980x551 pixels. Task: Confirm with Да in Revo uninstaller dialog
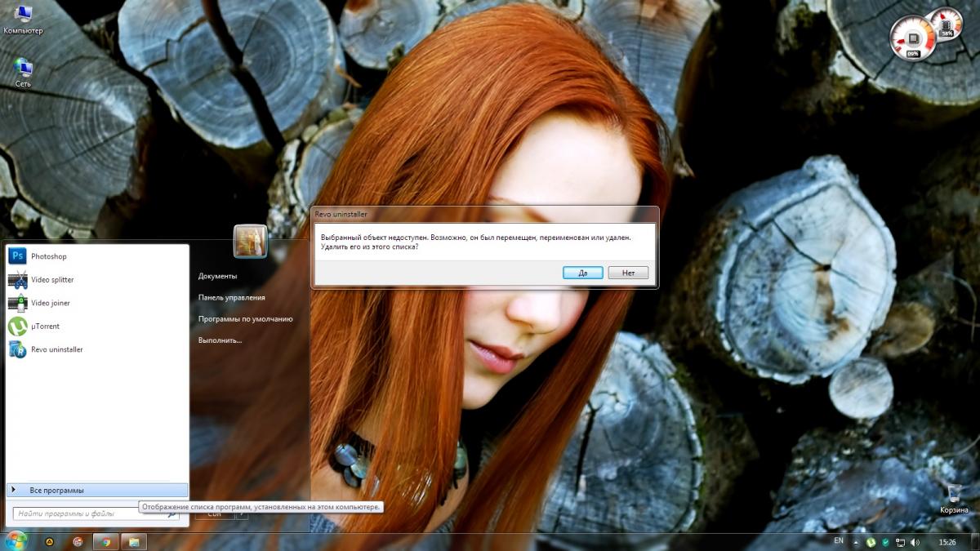583,273
